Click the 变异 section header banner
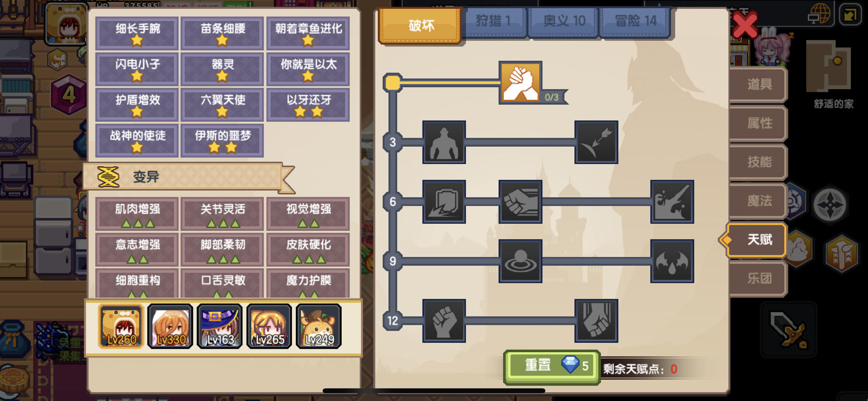 189,177
